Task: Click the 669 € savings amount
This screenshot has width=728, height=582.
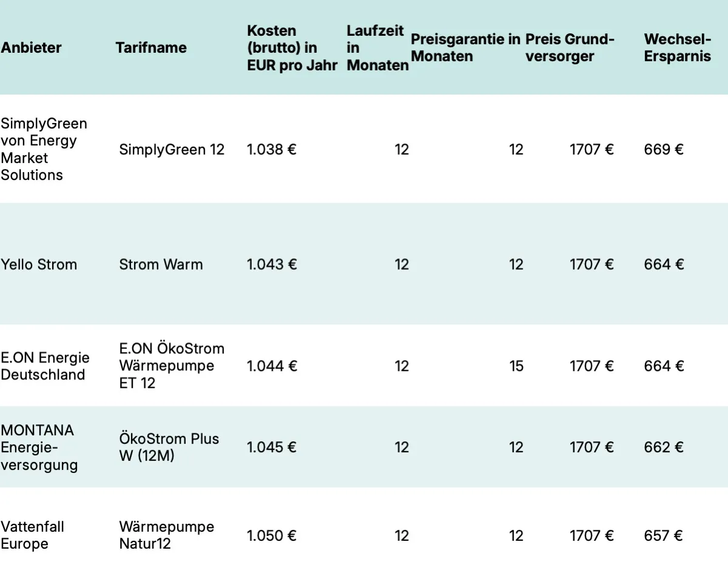Action: (x=664, y=149)
